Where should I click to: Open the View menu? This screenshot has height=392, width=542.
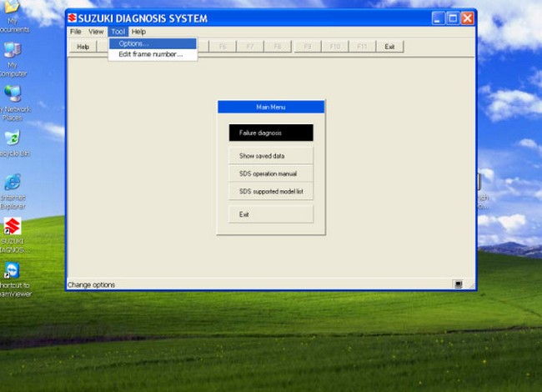[x=96, y=32]
